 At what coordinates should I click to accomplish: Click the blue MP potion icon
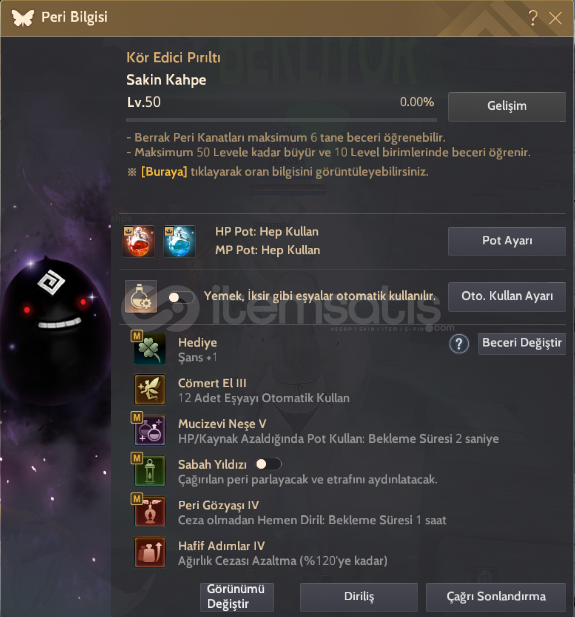[179, 241]
